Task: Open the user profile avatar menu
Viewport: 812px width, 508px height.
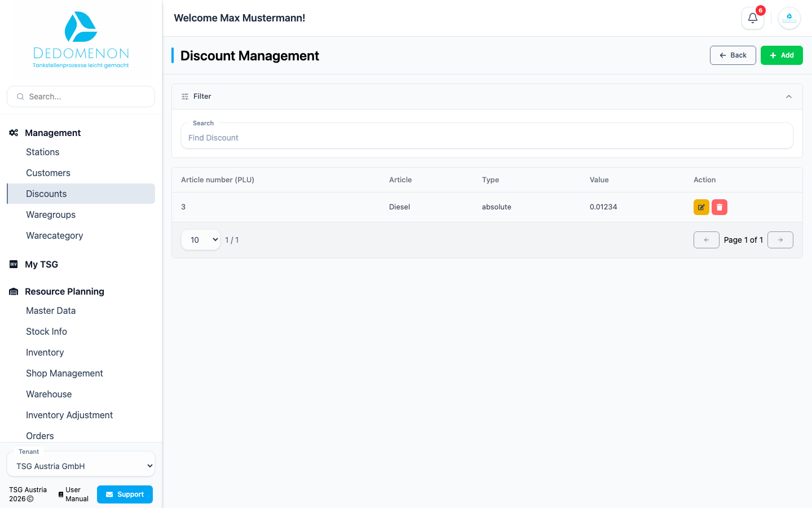Action: [789, 18]
